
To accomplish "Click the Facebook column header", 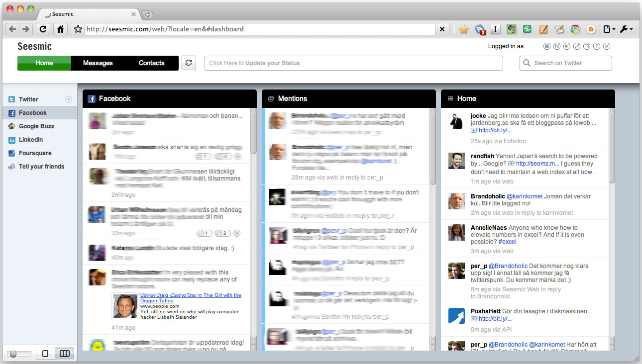I will click(170, 98).
